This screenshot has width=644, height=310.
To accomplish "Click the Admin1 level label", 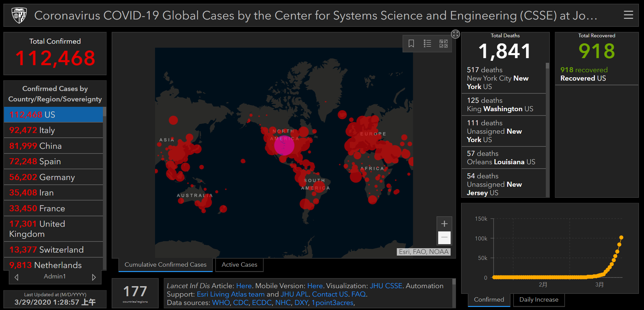I will tap(55, 276).
